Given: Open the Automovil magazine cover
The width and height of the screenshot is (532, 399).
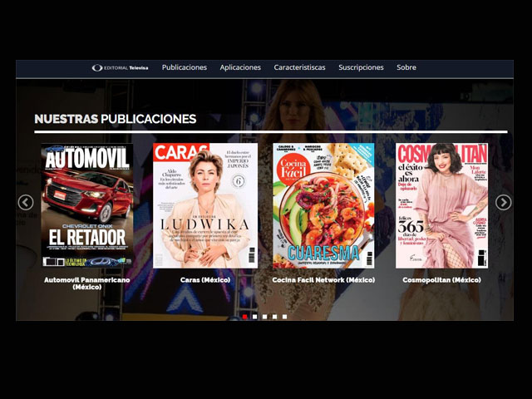Looking at the screenshot, I should (87, 205).
